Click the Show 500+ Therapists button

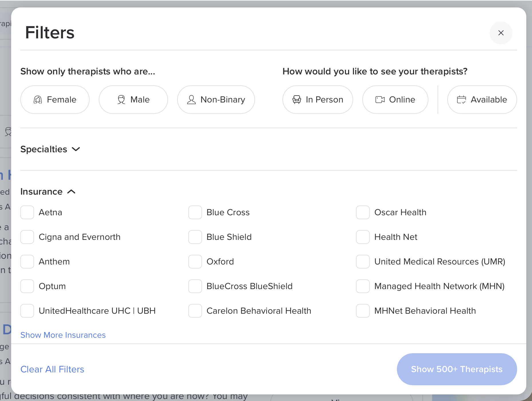click(x=457, y=369)
